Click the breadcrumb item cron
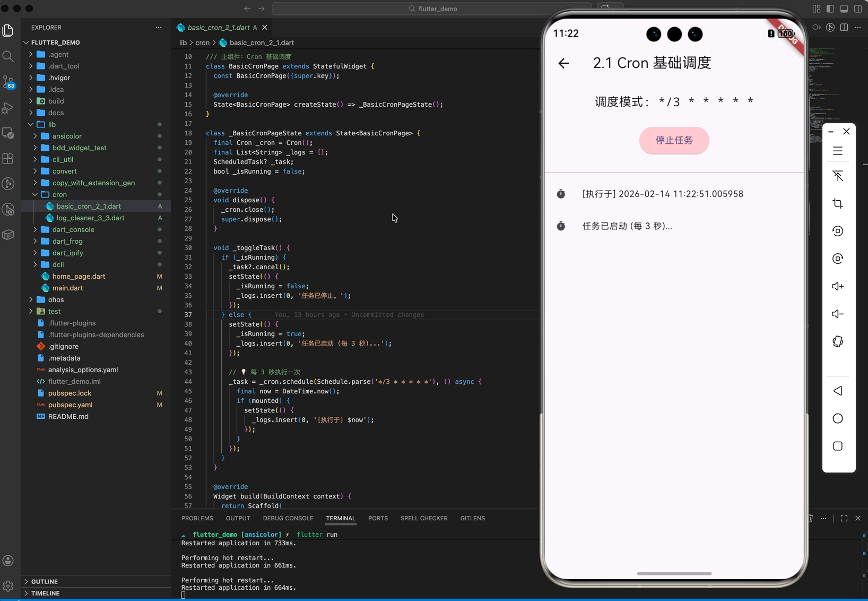This screenshot has width=868, height=601. point(202,42)
